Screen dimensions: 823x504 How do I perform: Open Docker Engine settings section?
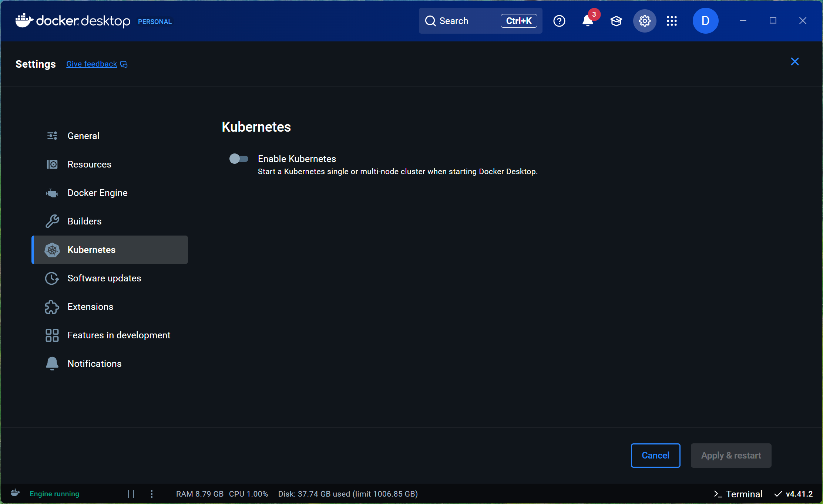point(110,193)
